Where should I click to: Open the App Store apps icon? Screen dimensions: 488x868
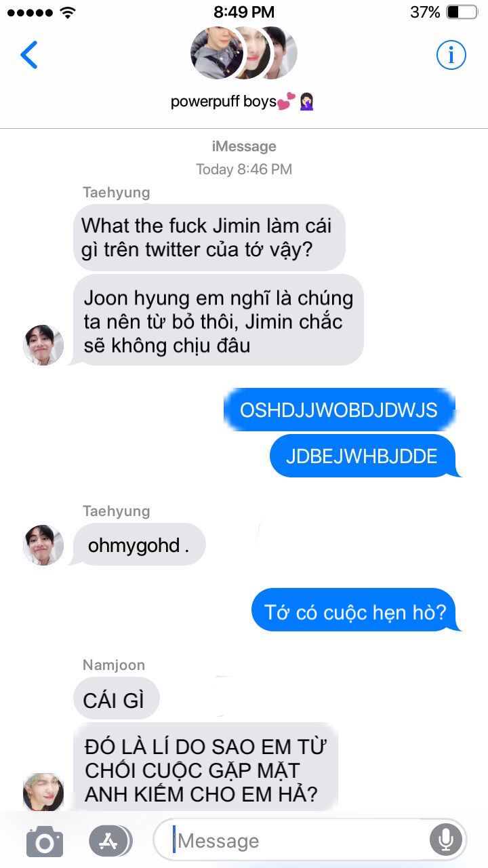[110, 841]
